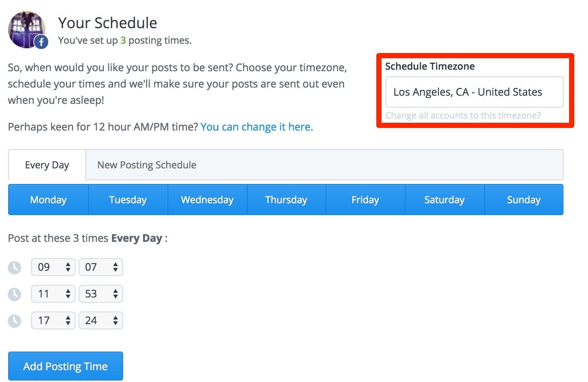Increase the hour 09 using its stepper arrow
The width and height of the screenshot is (588, 382).
[68, 264]
